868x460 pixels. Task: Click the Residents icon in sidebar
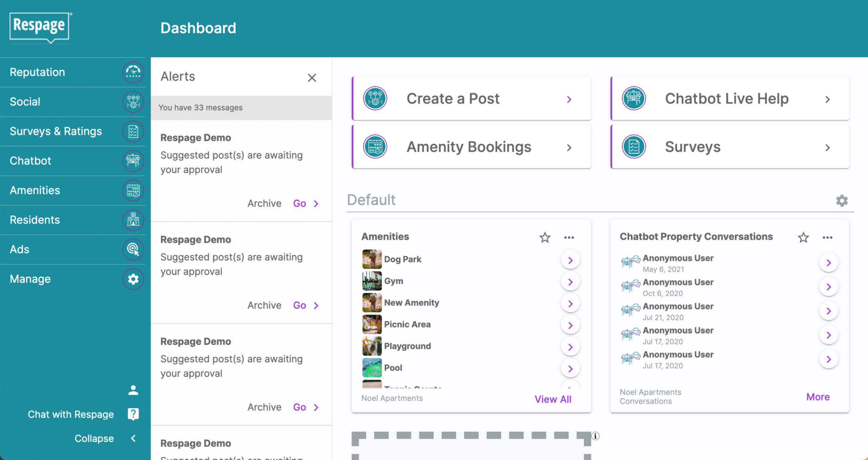click(x=133, y=220)
